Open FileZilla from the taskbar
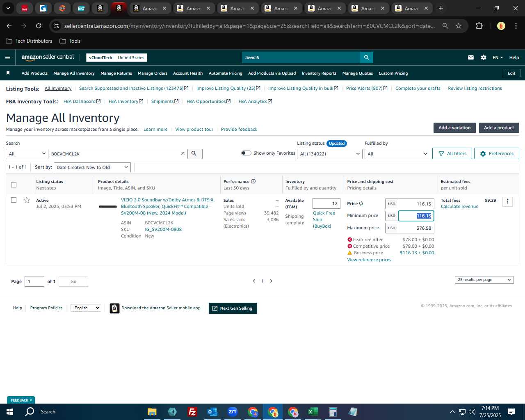 pyautogui.click(x=192, y=412)
